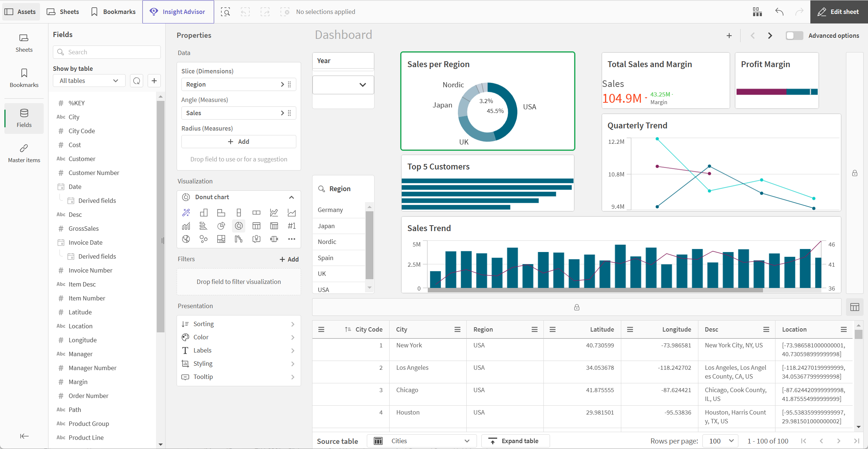This screenshot has width=868, height=449.
Task: Select Japan region in the filter list
Action: (339, 225)
